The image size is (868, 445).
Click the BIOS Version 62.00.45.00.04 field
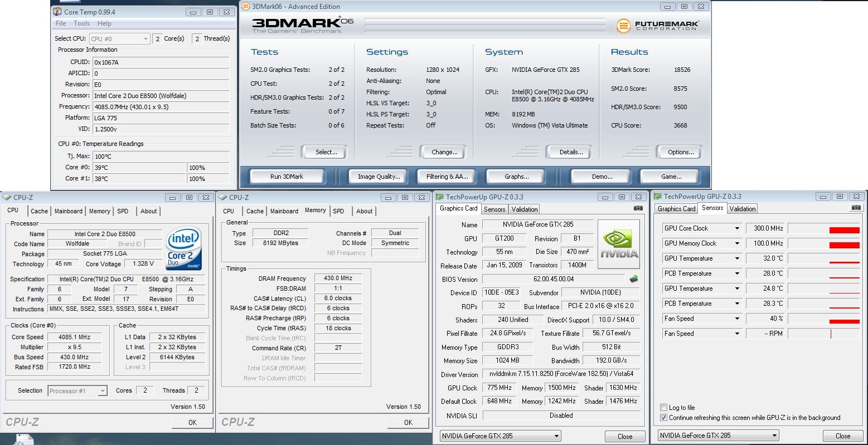click(x=553, y=279)
